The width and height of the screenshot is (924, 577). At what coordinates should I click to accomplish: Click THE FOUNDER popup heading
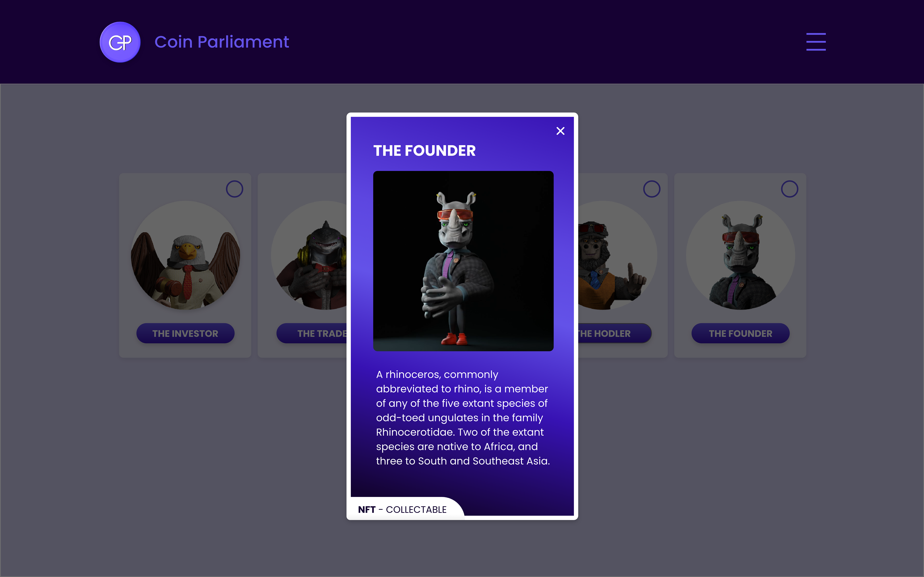click(424, 151)
